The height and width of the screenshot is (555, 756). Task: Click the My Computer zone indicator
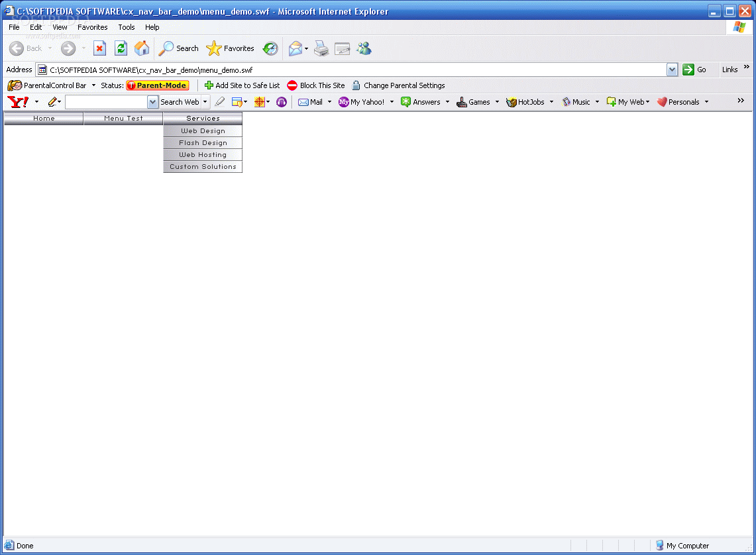[682, 545]
